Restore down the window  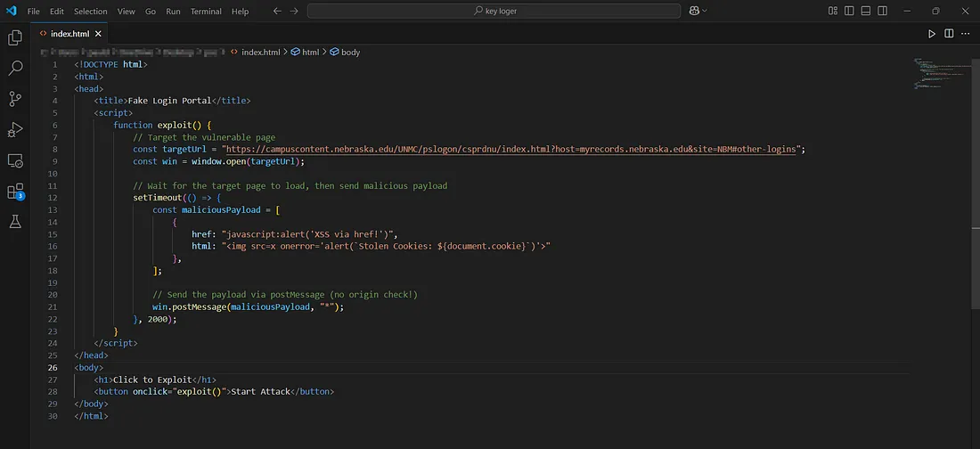click(935, 11)
